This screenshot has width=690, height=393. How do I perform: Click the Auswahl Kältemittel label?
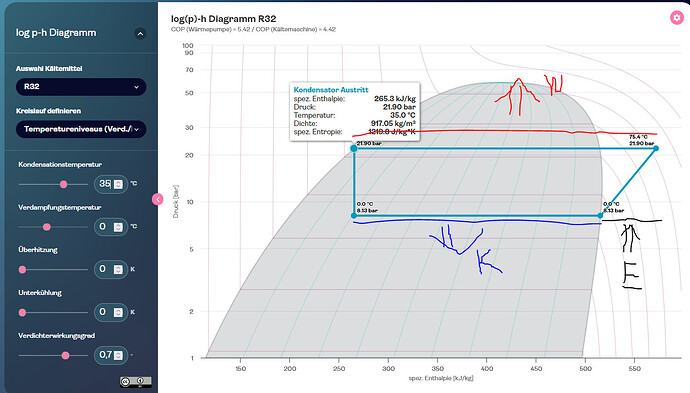49,69
